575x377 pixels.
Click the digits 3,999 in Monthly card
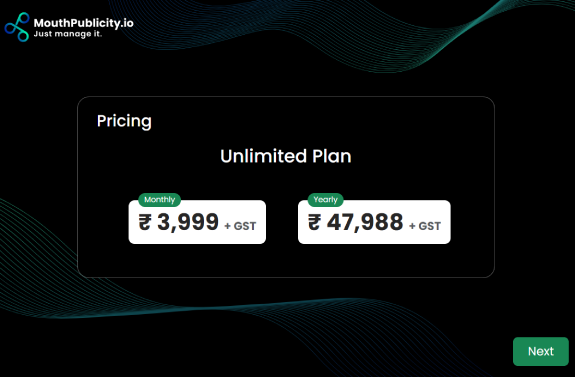(188, 222)
